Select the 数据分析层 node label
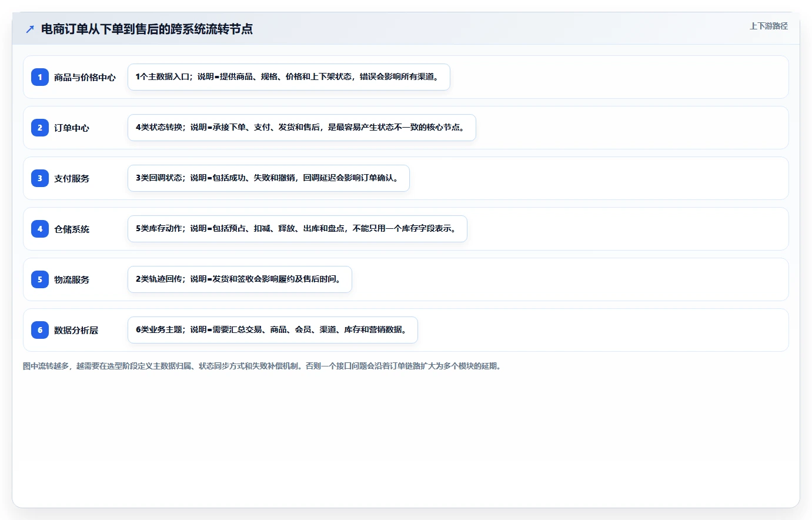Viewport: 812px width, 520px height. pos(76,330)
